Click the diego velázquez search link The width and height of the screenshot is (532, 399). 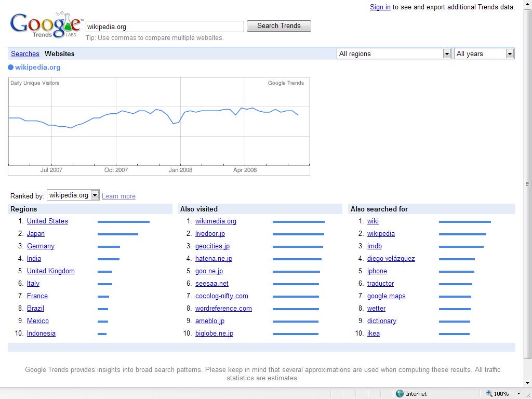pos(391,259)
